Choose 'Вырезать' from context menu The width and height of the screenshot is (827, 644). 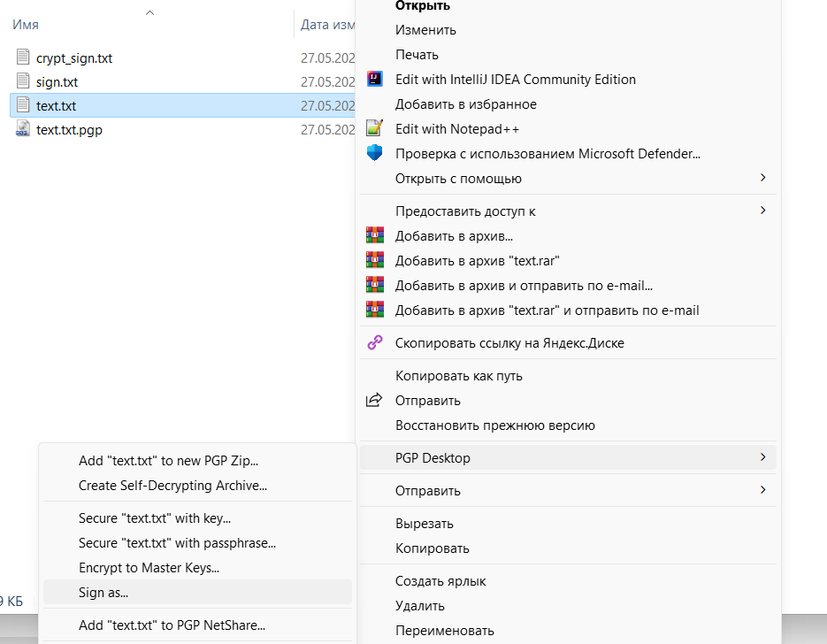568,524
